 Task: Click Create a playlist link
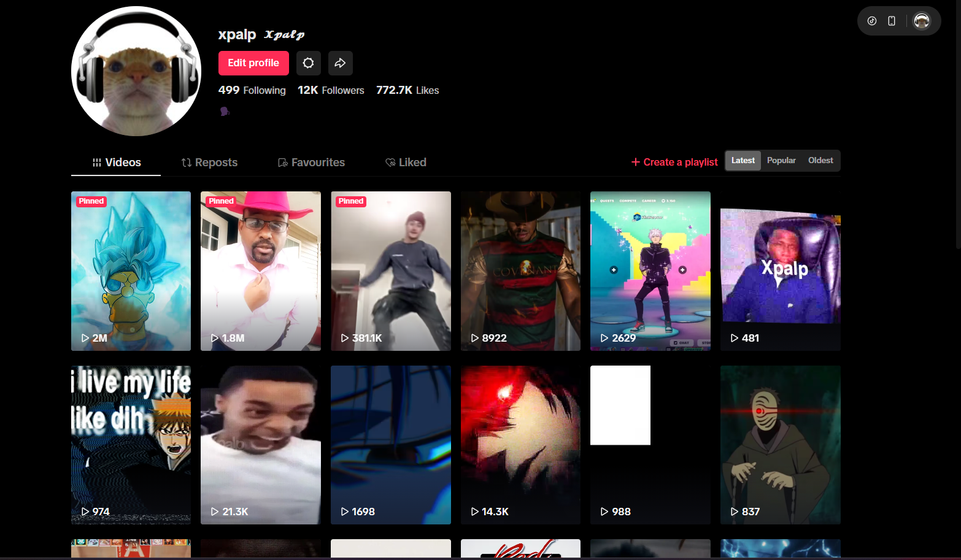click(674, 162)
